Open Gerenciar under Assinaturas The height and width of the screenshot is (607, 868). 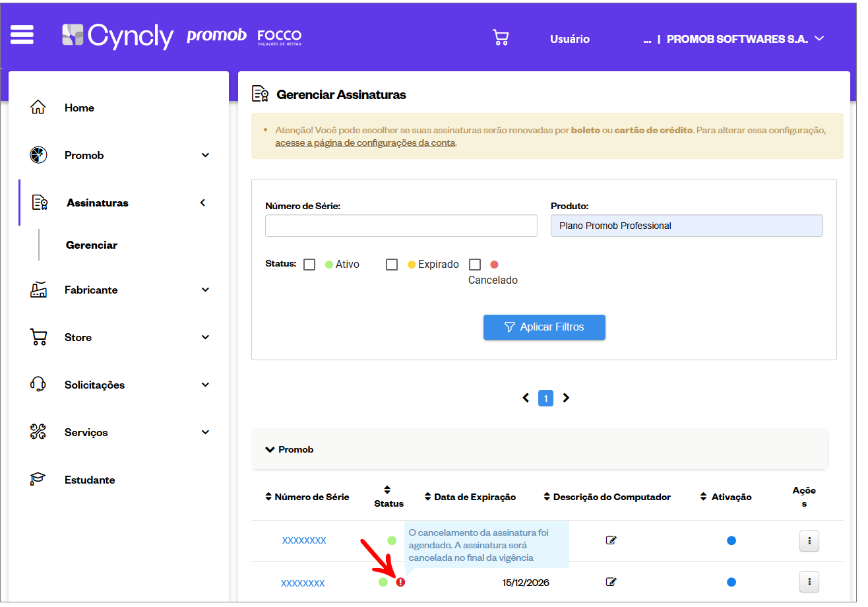click(x=92, y=245)
